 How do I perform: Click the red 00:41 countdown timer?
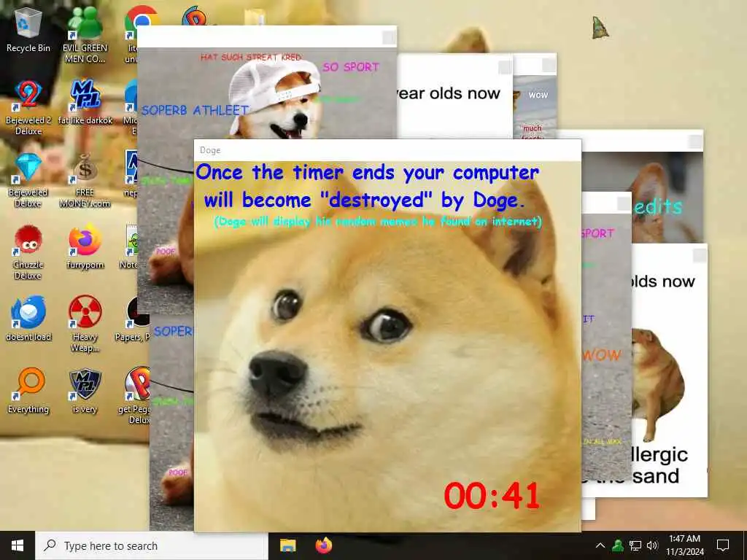coord(492,496)
